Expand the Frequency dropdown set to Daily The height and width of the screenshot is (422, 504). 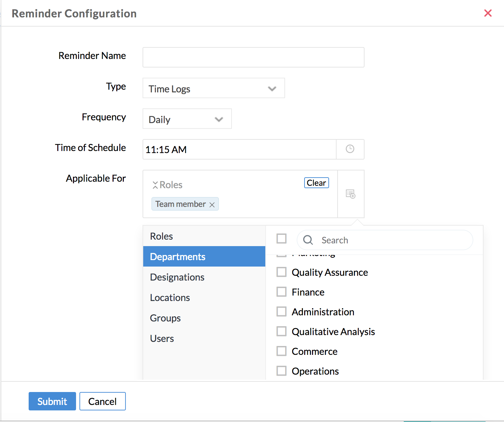(187, 119)
